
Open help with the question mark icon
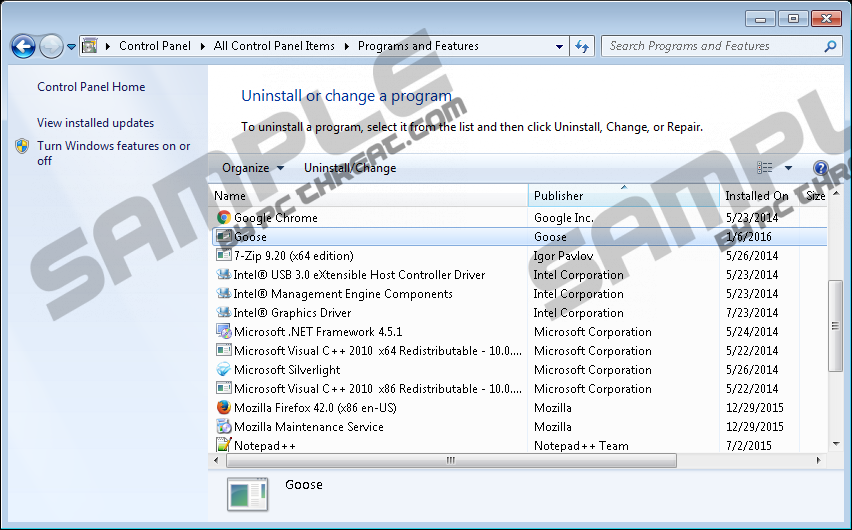click(x=821, y=168)
